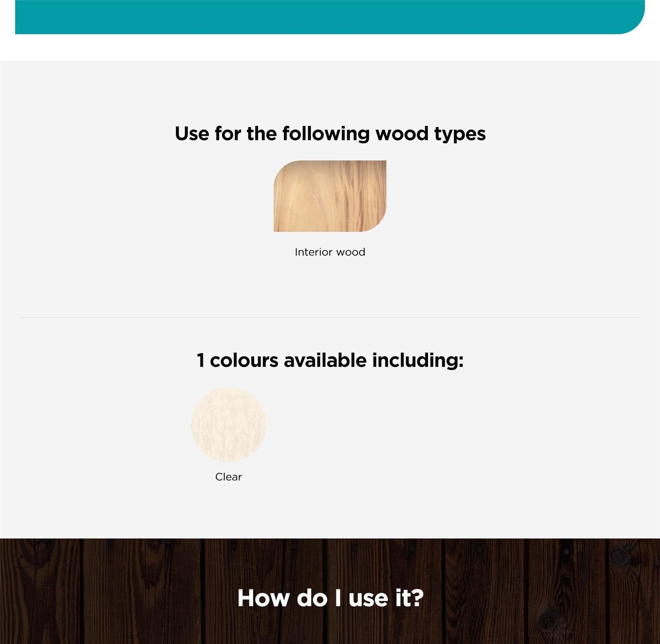Click the numeral "1" before colours available
Viewport: 660px width, 644px height.
(201, 361)
